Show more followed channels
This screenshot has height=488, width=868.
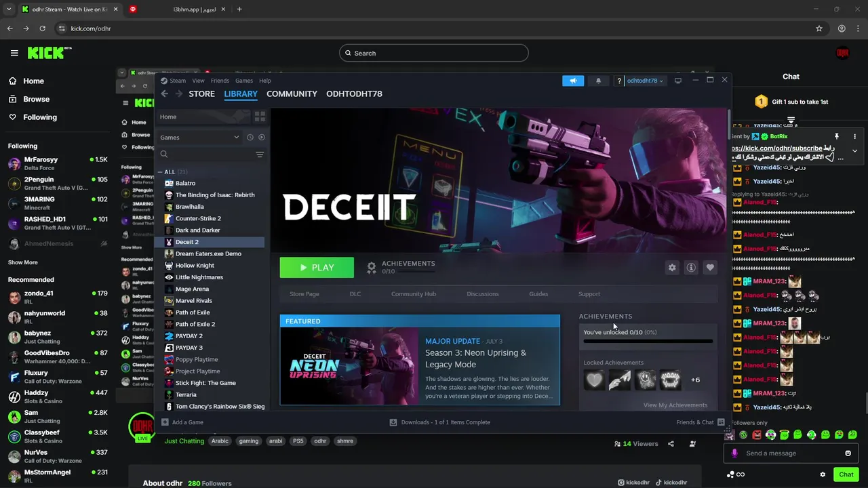23,262
